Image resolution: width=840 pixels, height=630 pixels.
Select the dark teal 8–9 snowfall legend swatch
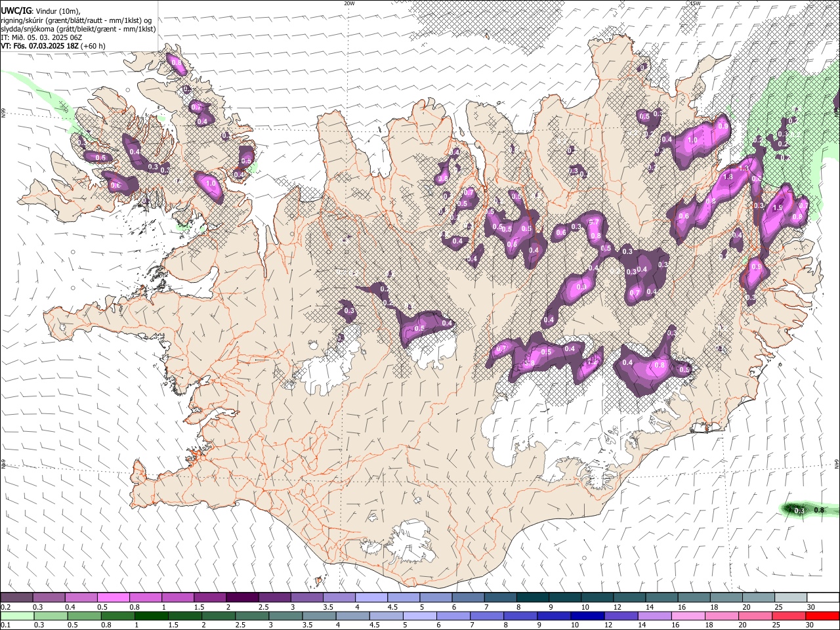point(533,598)
